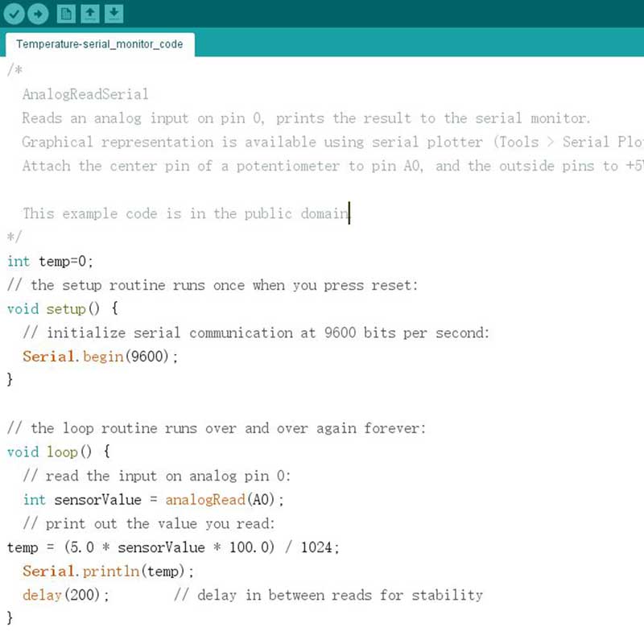
Task: Upload the sketch with the arrow button
Action: [x=38, y=13]
